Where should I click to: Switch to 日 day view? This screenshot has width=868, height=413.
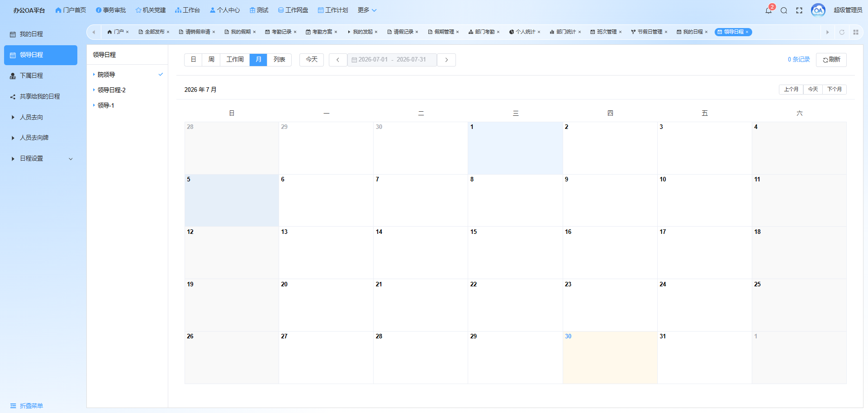(x=193, y=60)
